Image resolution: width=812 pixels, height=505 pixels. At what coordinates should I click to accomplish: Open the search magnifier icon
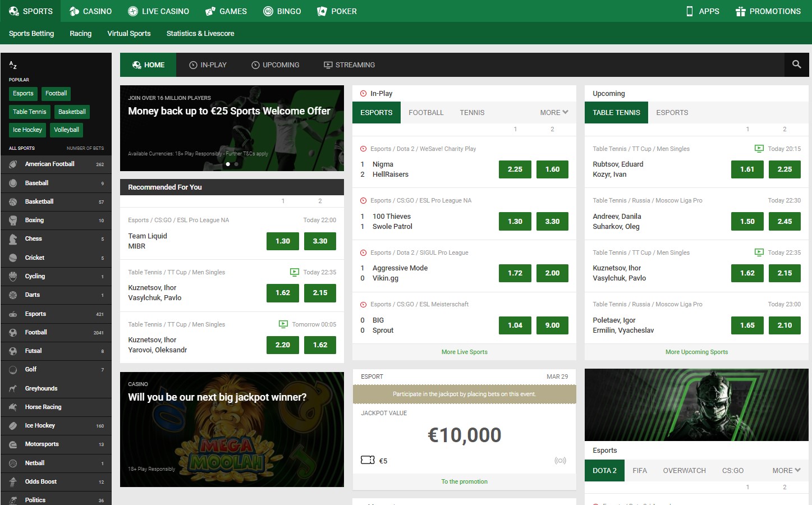(796, 65)
